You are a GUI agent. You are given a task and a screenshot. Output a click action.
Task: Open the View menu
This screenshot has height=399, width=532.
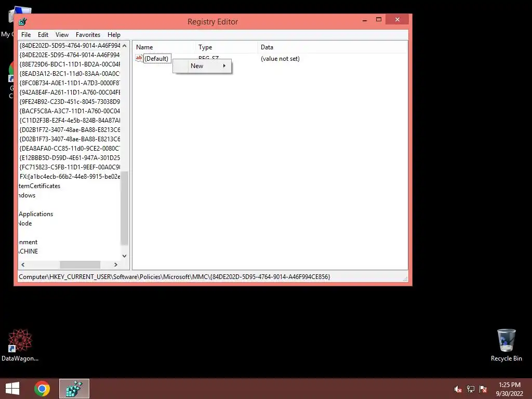[x=62, y=35]
